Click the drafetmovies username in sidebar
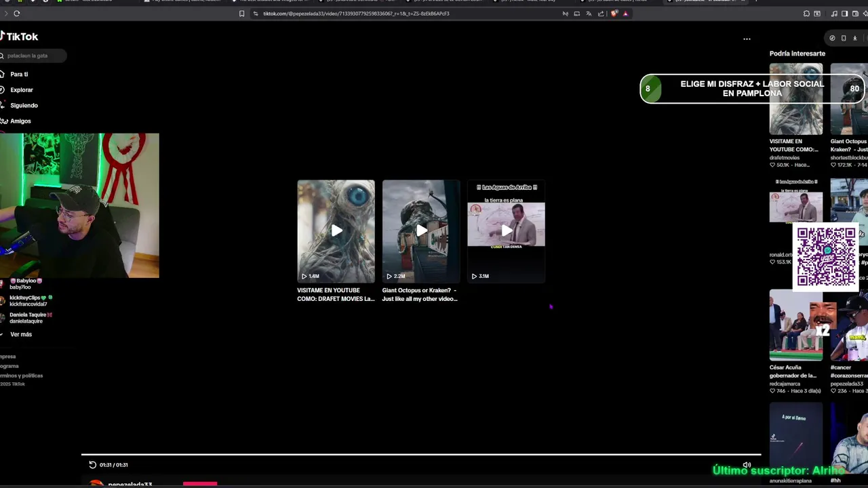Screen dimensions: 868x488 [785, 157]
